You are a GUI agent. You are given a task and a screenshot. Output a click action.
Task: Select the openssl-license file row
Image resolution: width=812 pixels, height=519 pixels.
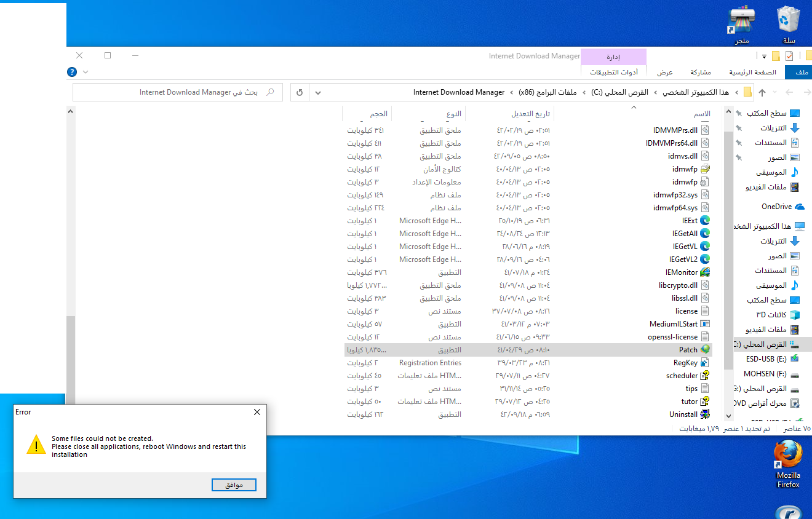[x=527, y=337]
